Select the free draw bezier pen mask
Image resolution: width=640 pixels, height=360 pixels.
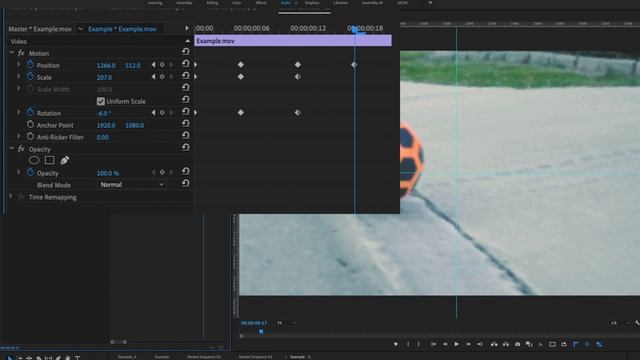(64, 160)
